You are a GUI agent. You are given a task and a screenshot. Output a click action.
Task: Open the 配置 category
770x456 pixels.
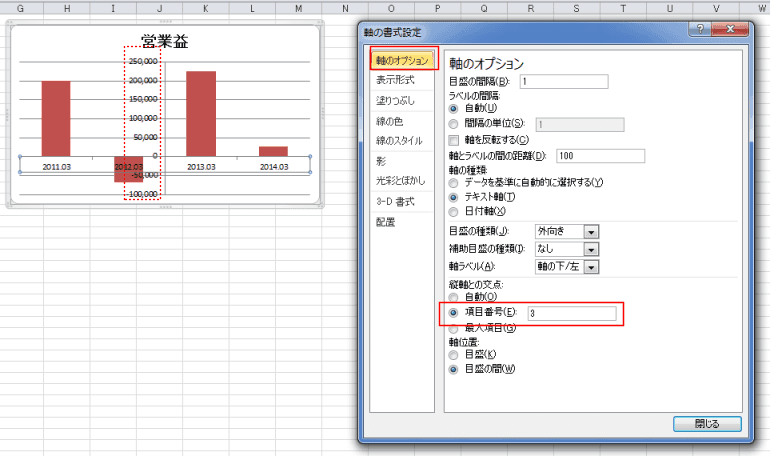coord(385,222)
